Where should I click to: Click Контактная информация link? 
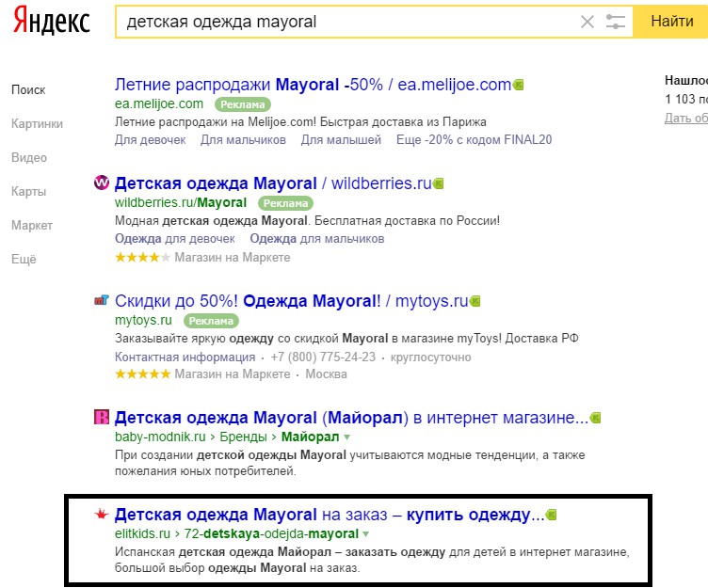click(185, 357)
